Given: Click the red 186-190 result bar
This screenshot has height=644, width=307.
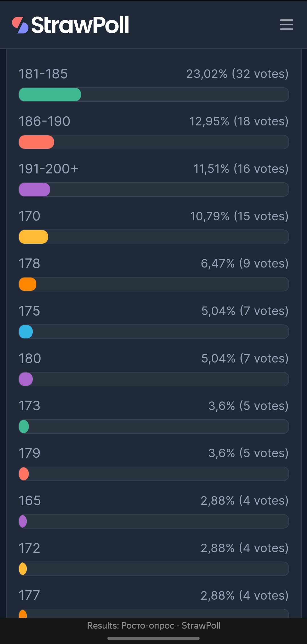Looking at the screenshot, I should tap(36, 142).
